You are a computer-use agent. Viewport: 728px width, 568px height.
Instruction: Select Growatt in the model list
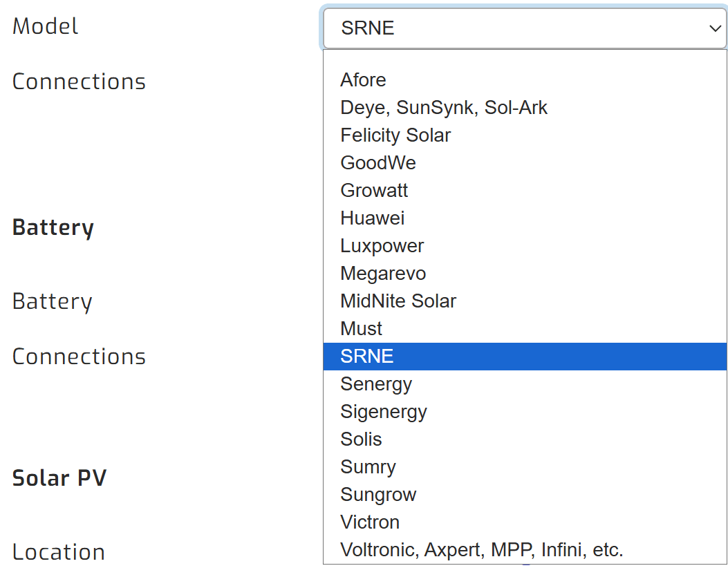pyautogui.click(x=374, y=190)
